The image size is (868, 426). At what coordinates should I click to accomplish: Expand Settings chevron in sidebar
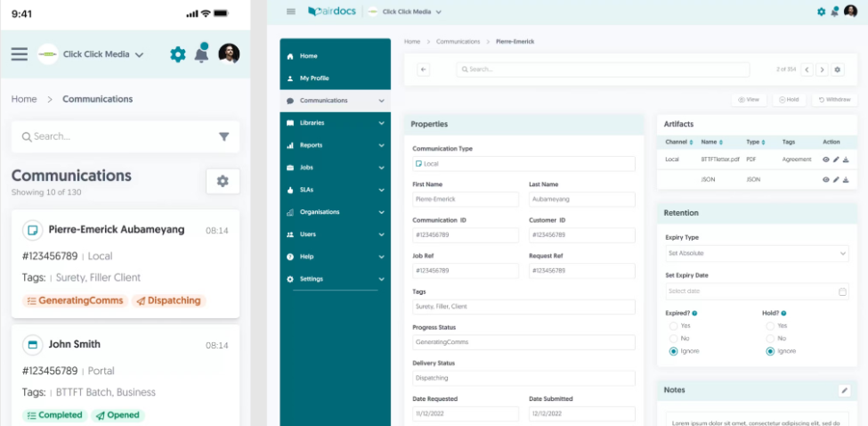click(381, 279)
